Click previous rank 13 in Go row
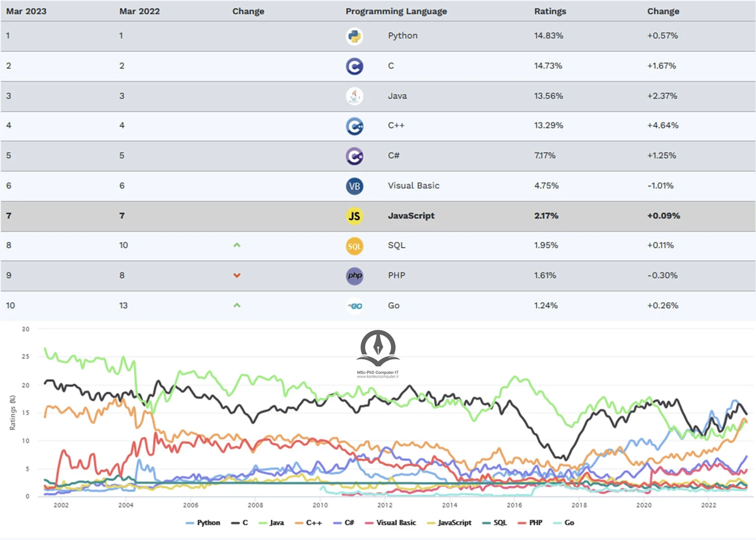 pyautogui.click(x=123, y=306)
